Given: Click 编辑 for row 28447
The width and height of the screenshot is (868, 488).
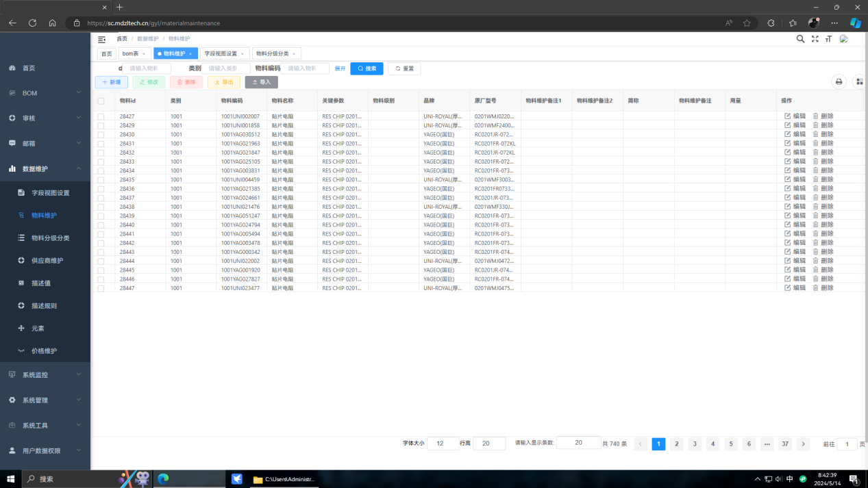Looking at the screenshot, I should [795, 288].
